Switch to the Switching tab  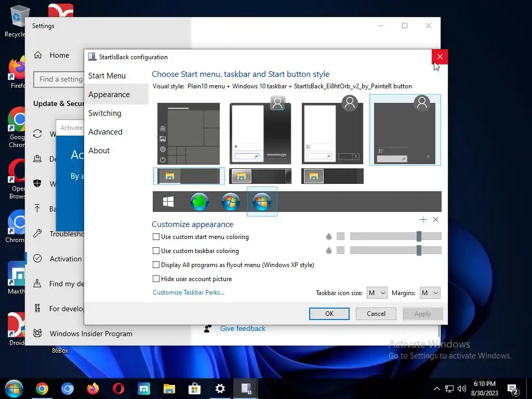point(104,113)
